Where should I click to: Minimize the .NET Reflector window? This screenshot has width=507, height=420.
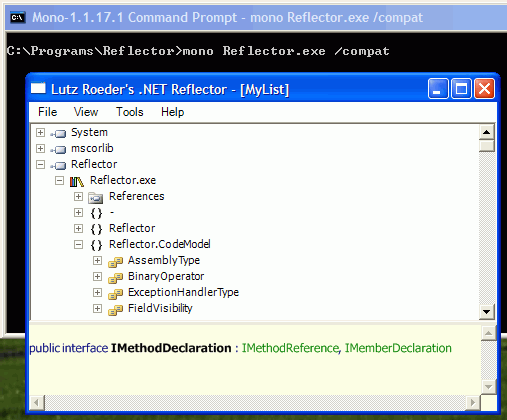coord(438,89)
